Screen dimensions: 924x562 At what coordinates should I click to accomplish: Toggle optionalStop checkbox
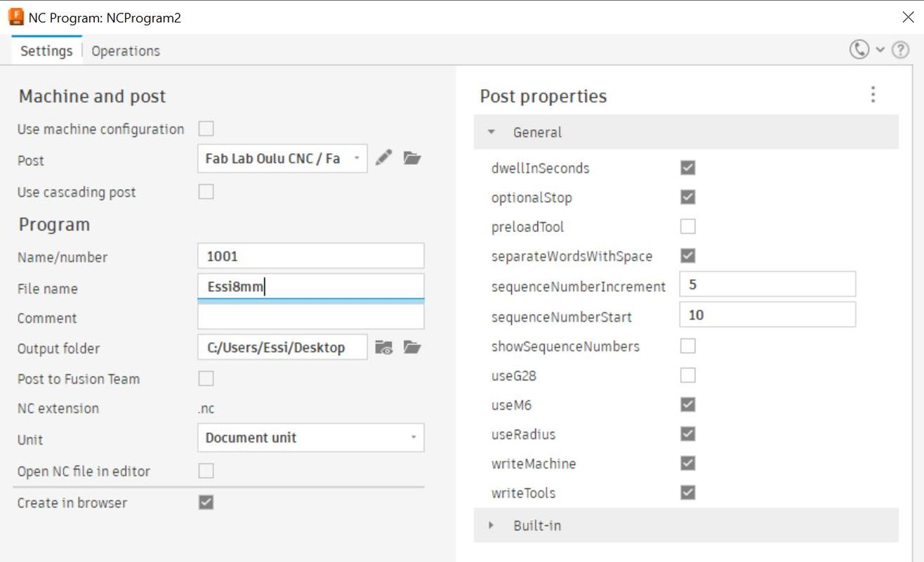click(x=688, y=197)
